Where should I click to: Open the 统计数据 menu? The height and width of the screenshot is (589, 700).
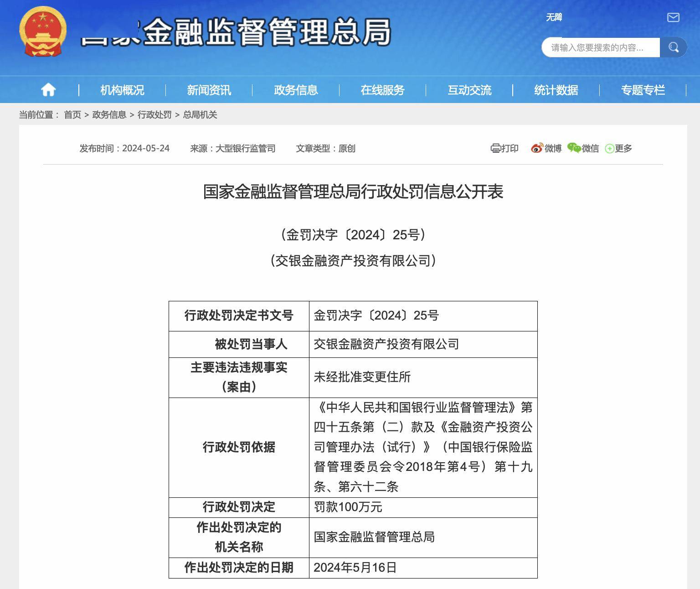pos(556,90)
